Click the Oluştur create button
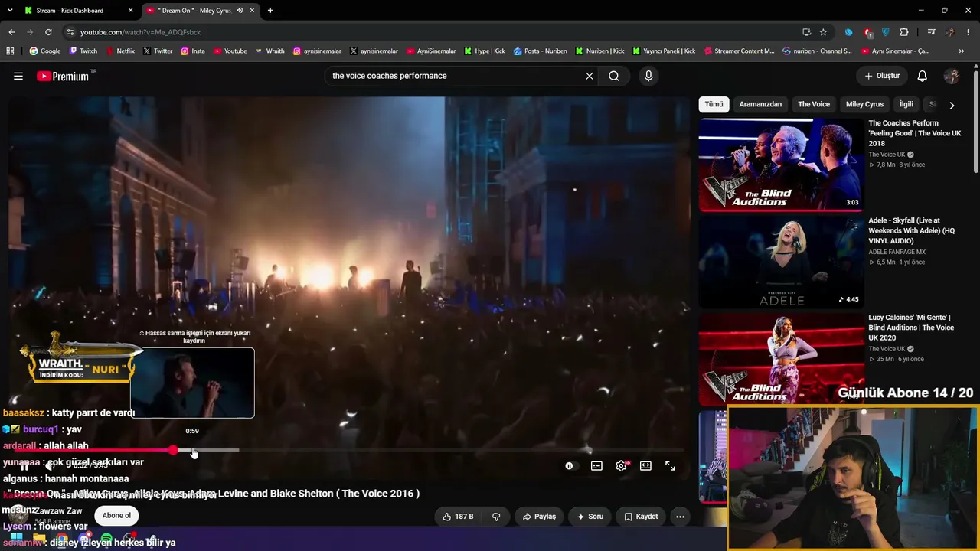Image resolution: width=980 pixels, height=551 pixels. click(882, 76)
